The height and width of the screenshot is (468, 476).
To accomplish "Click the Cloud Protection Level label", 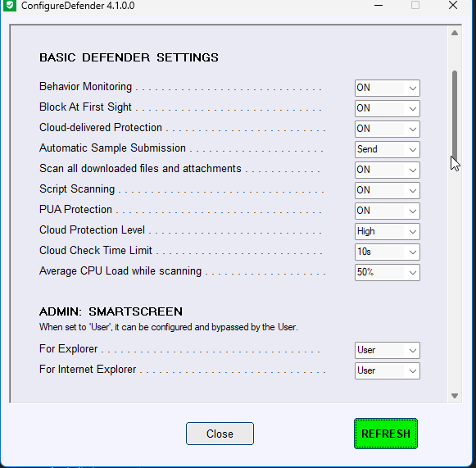I will 92,229.
